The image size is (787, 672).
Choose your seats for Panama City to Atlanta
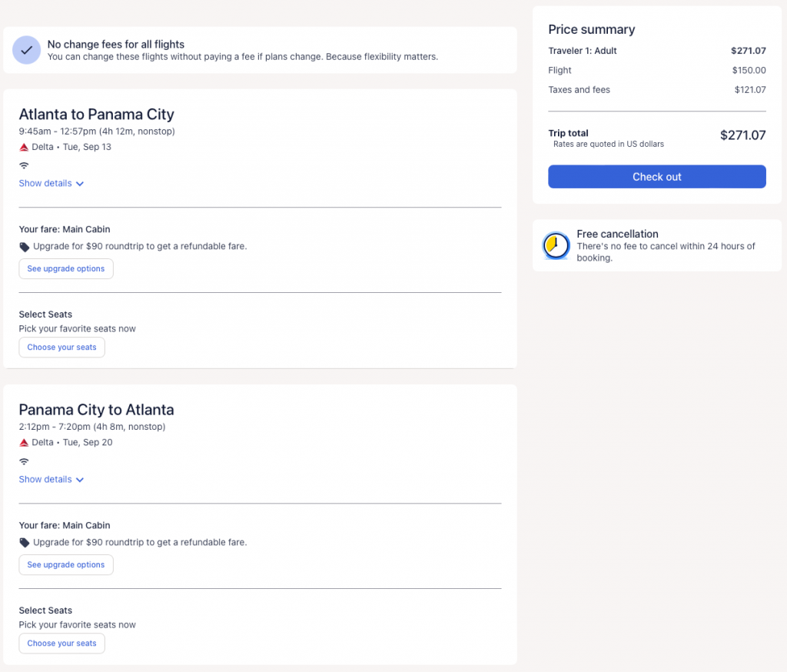tap(61, 644)
